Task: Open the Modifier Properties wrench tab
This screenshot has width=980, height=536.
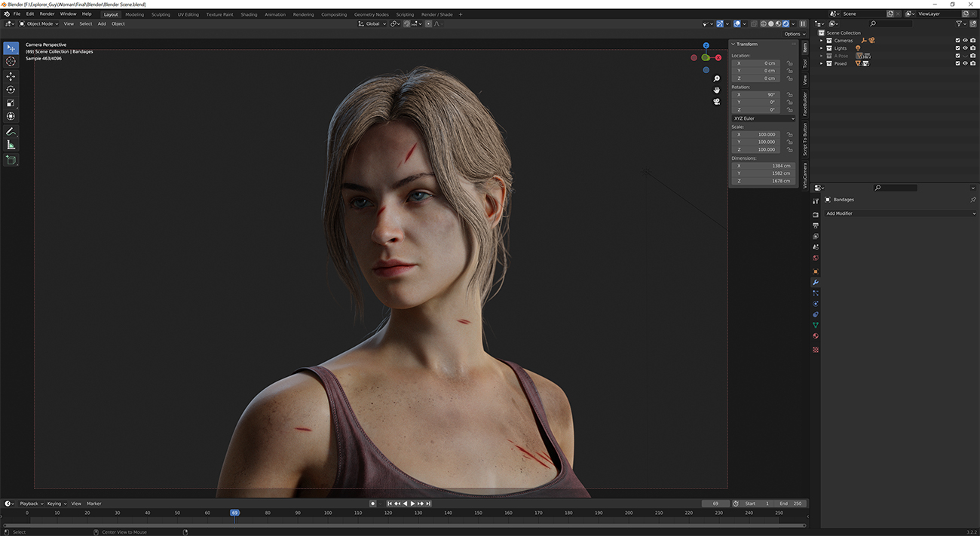Action: pyautogui.click(x=815, y=281)
